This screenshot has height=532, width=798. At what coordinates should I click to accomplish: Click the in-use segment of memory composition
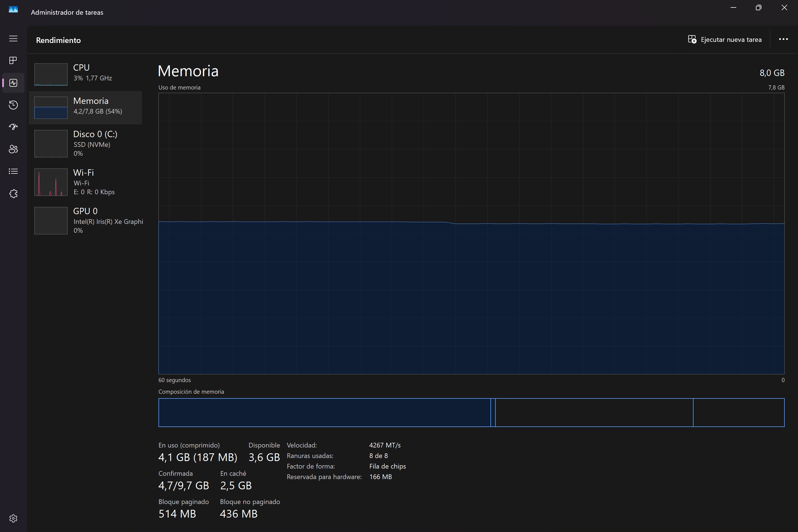point(324,413)
